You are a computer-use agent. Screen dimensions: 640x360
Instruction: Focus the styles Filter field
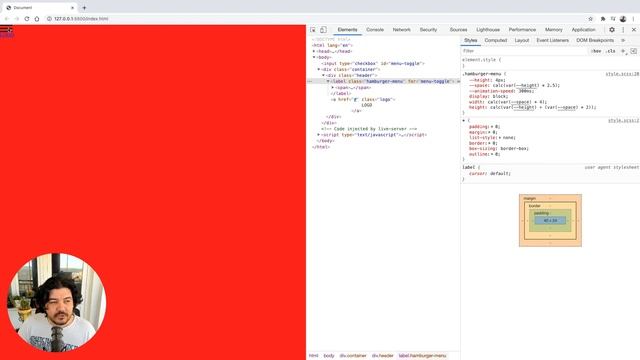click(x=524, y=51)
